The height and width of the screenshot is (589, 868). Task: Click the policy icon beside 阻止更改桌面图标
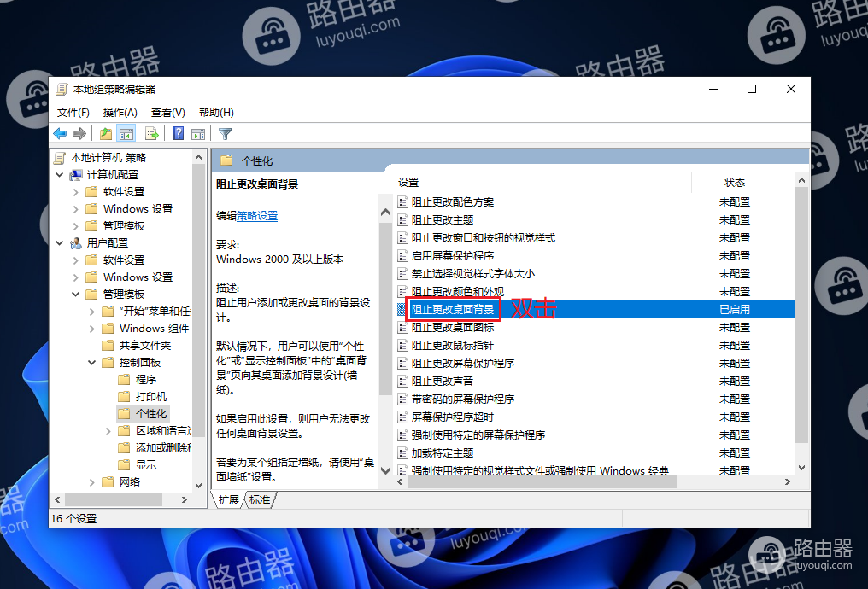(403, 328)
